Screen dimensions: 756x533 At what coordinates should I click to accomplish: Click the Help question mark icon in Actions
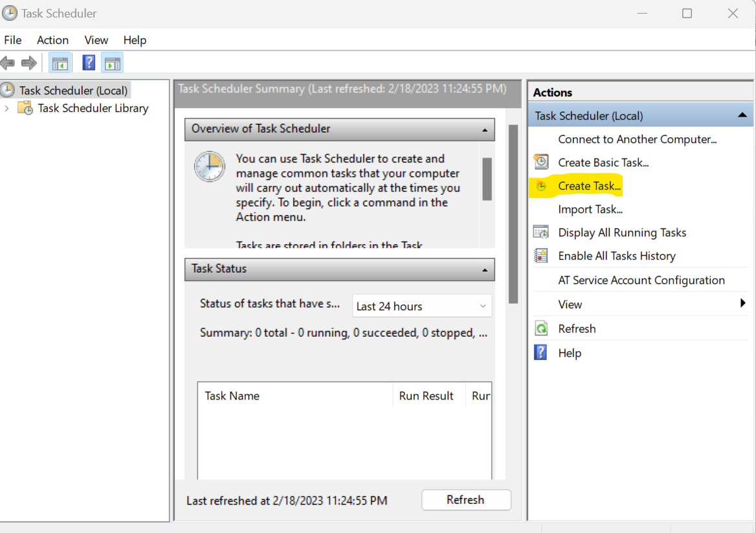[540, 352]
